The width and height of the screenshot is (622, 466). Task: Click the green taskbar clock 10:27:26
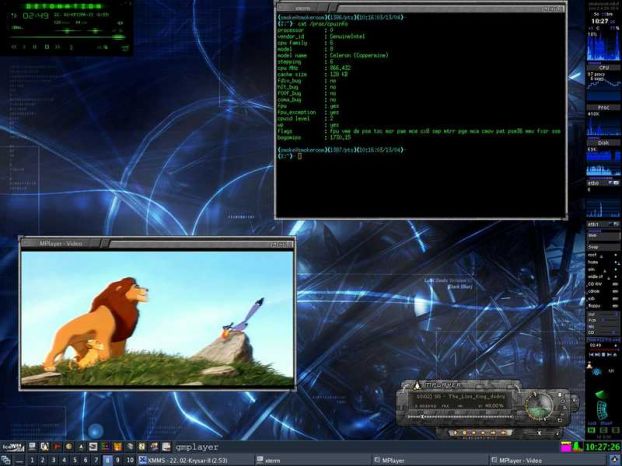(603, 447)
